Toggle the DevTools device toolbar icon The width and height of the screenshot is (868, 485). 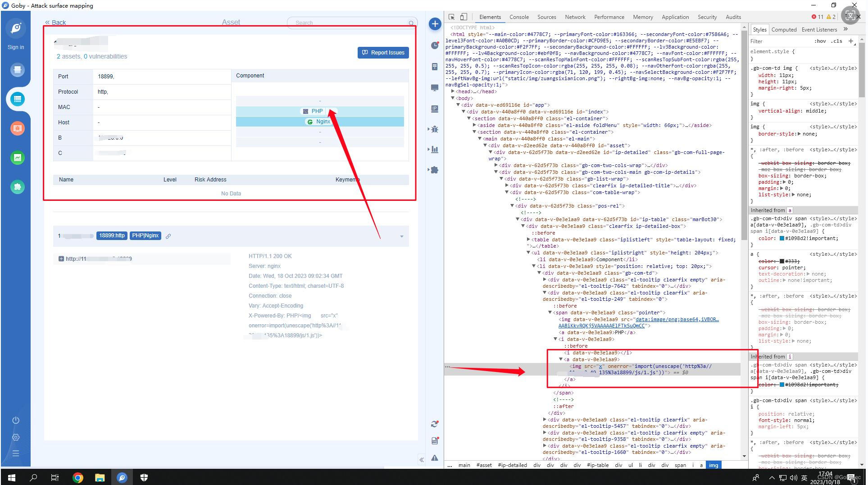(x=464, y=17)
